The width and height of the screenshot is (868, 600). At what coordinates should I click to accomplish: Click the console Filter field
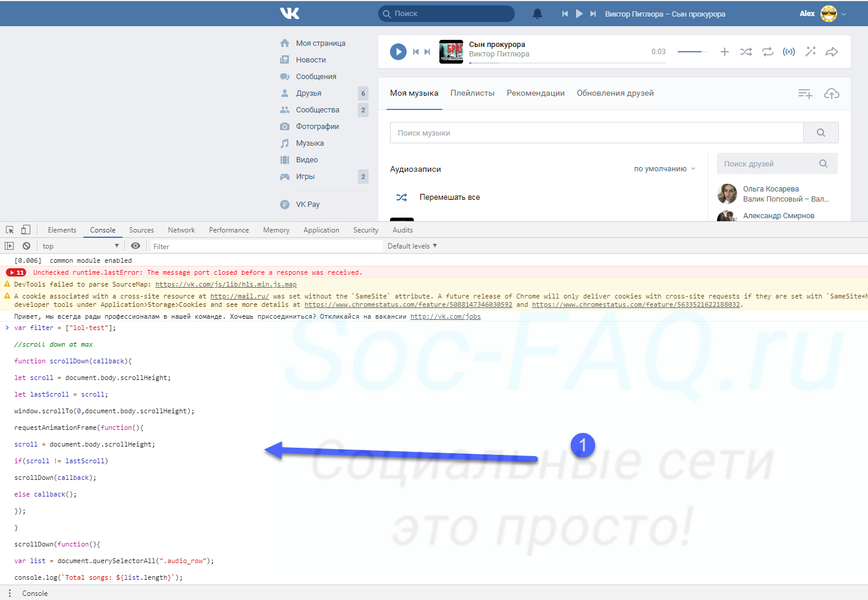266,246
